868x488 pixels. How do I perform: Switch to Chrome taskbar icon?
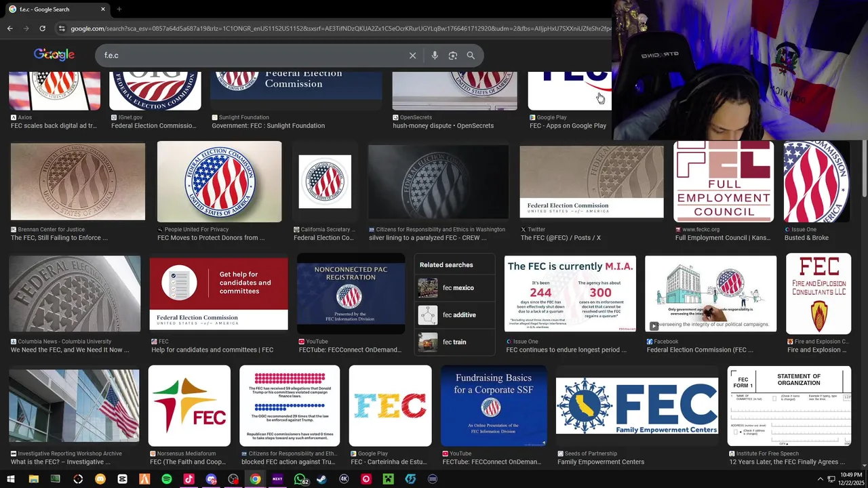pyautogui.click(x=255, y=479)
